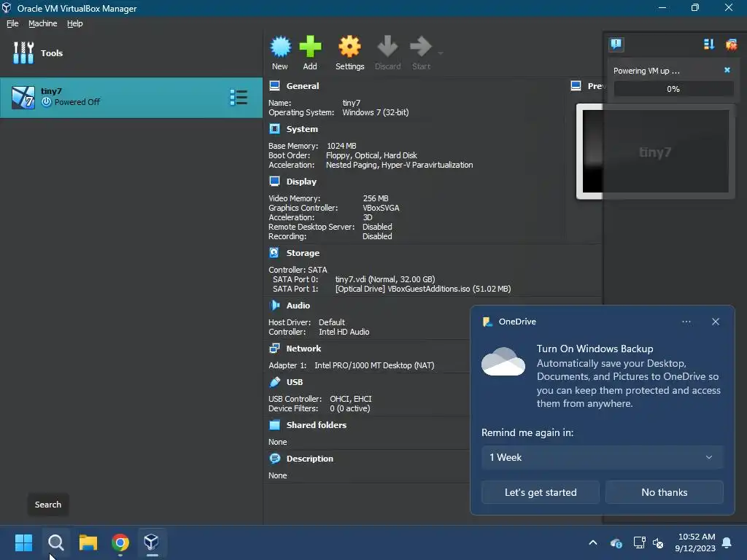Dismiss the OneDrive notification
747x560 pixels.
[x=715, y=322]
